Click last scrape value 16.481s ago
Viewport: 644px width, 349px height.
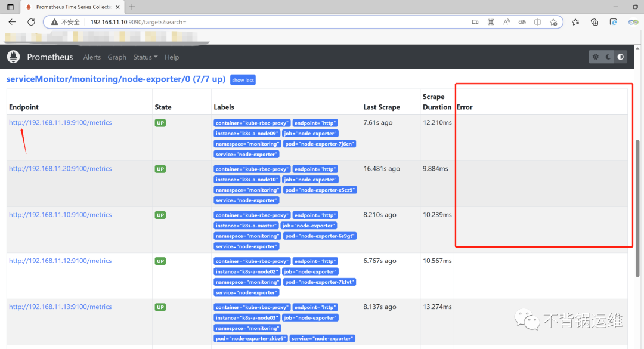point(382,169)
